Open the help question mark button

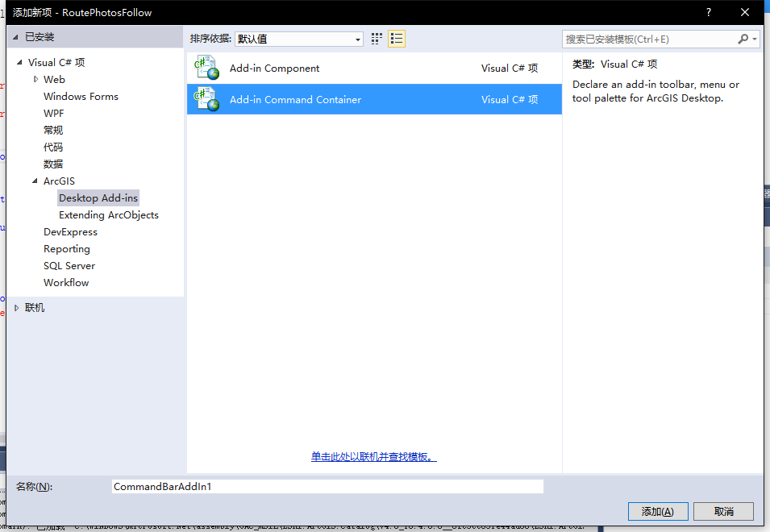(708, 12)
